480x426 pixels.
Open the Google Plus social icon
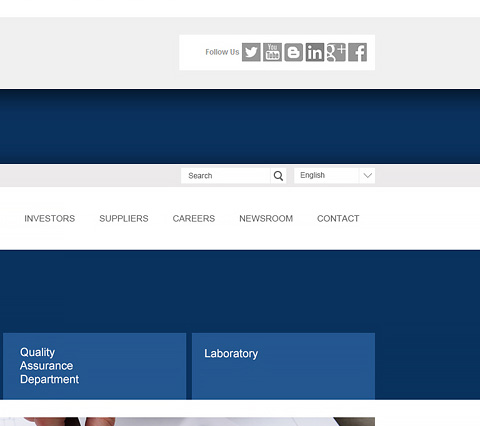pos(336,52)
